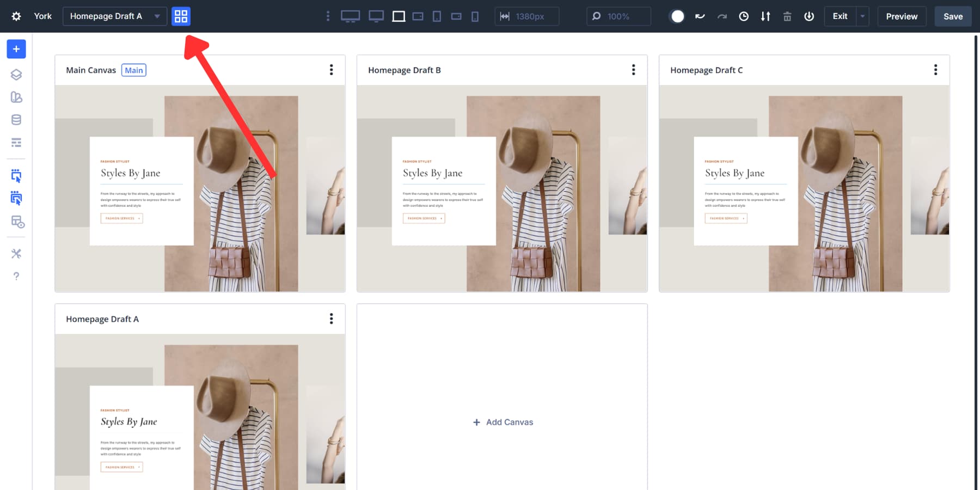The height and width of the screenshot is (490, 980).
Task: Open the settings wrench icon in sidebar
Action: pyautogui.click(x=16, y=253)
